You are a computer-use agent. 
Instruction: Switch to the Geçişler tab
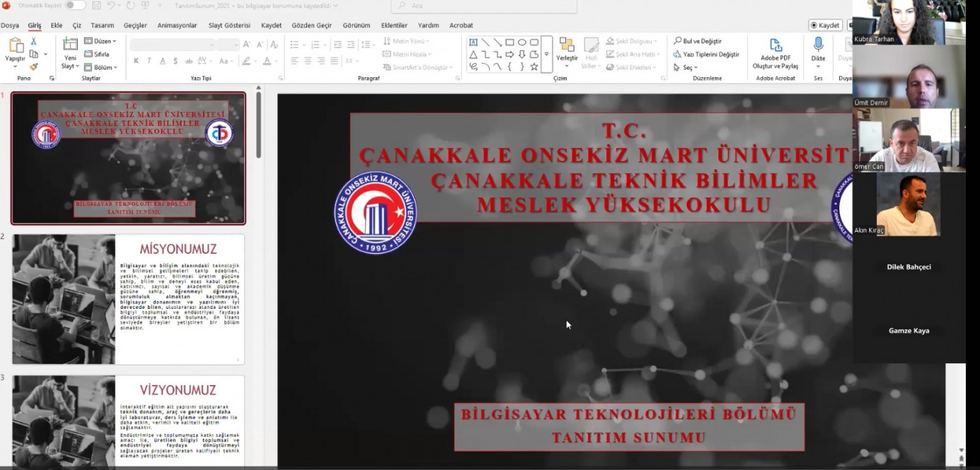coord(135,26)
